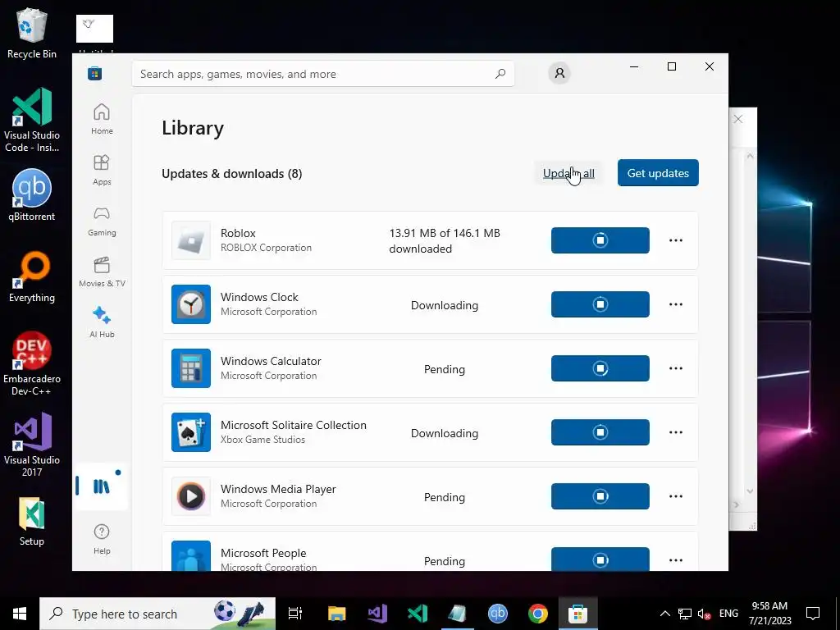Click Update all
Screen dimensions: 840x630
568,173
